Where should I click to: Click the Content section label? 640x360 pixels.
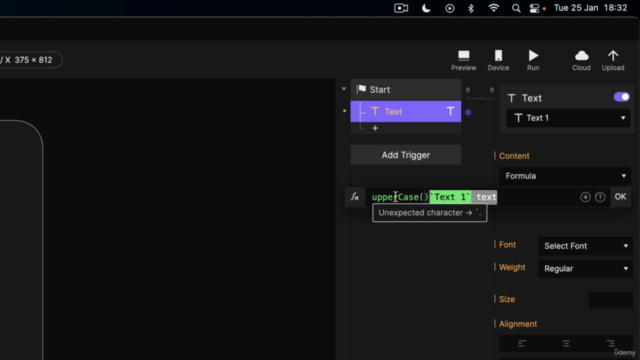point(514,156)
